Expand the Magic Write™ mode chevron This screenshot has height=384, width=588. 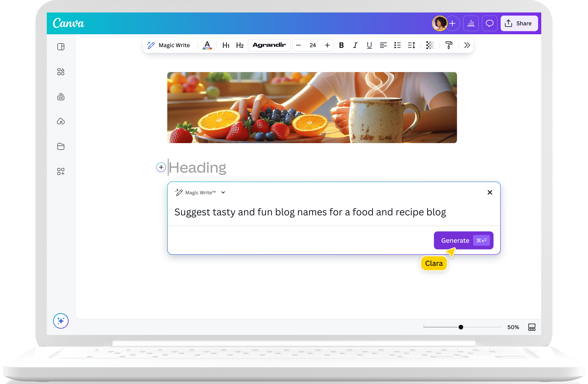pos(223,193)
